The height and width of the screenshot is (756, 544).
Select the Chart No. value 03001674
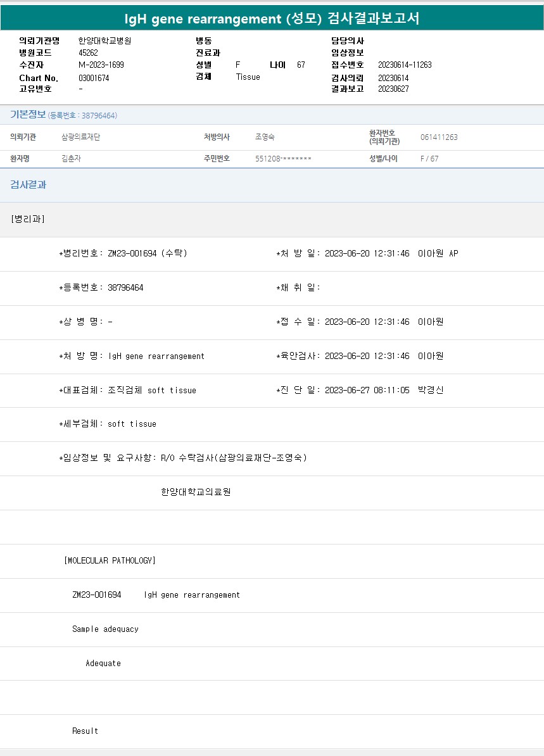[94, 78]
